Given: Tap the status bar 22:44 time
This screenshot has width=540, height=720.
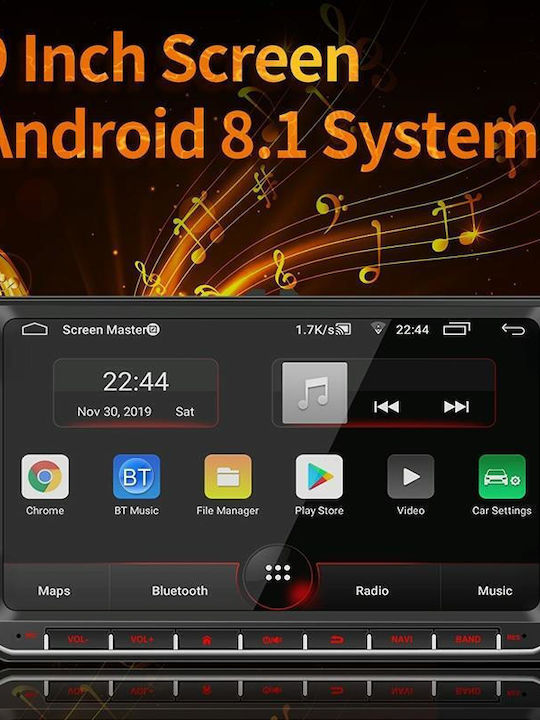Looking at the screenshot, I should click(x=412, y=330).
